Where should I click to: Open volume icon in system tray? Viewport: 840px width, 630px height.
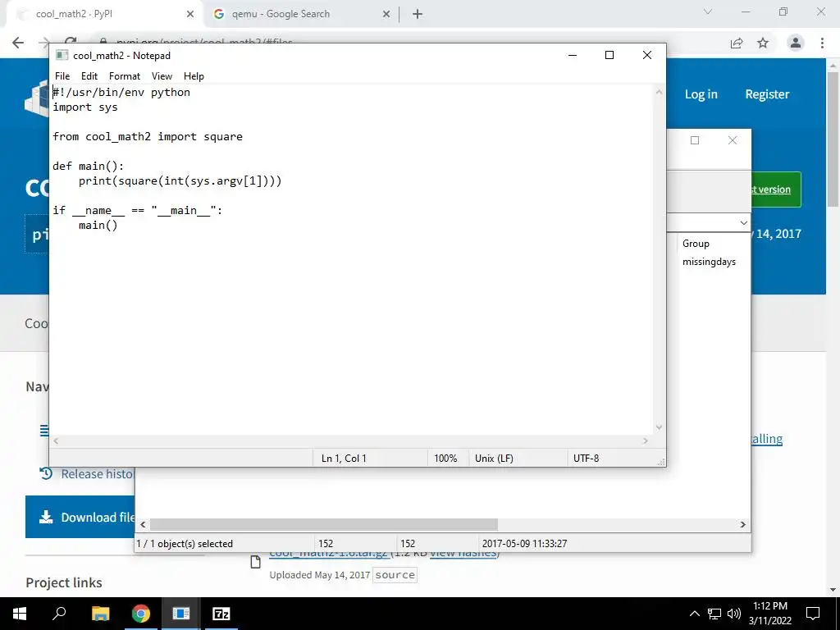[734, 614]
